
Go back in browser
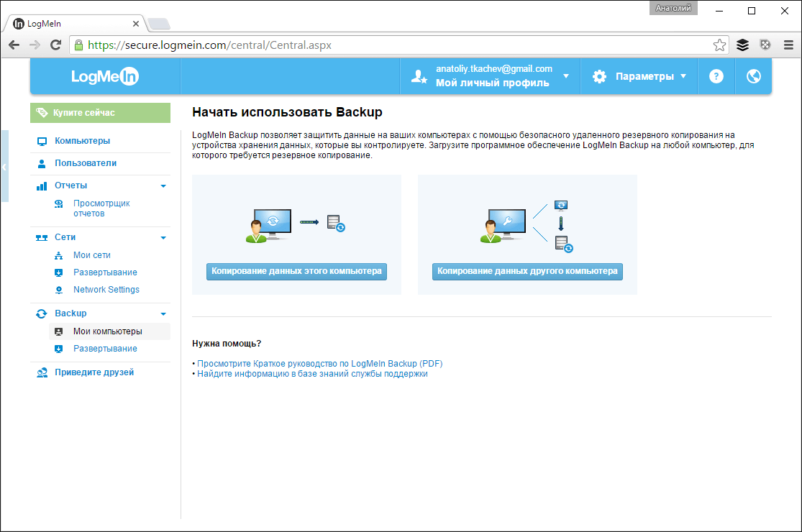(x=14, y=45)
